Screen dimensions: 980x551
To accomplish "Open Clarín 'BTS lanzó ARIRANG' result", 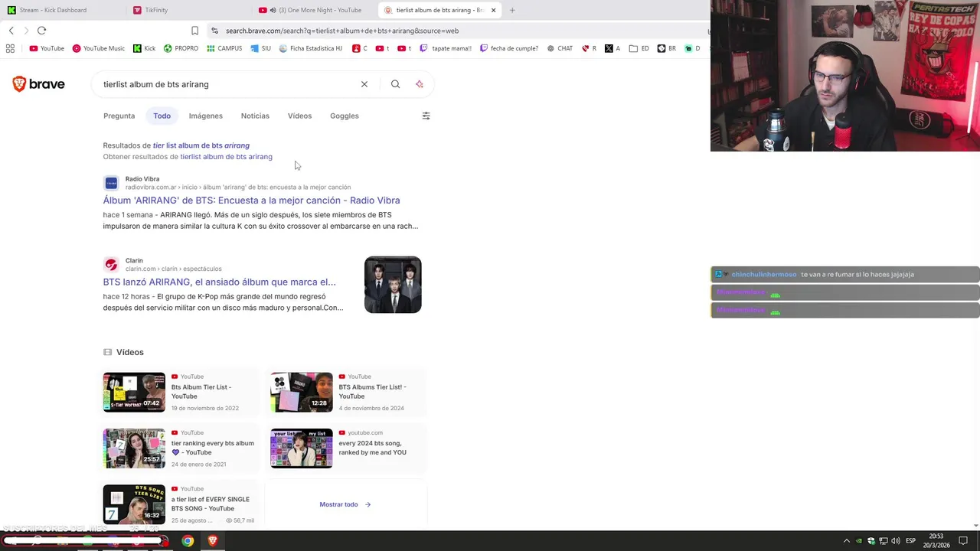I will click(x=219, y=282).
